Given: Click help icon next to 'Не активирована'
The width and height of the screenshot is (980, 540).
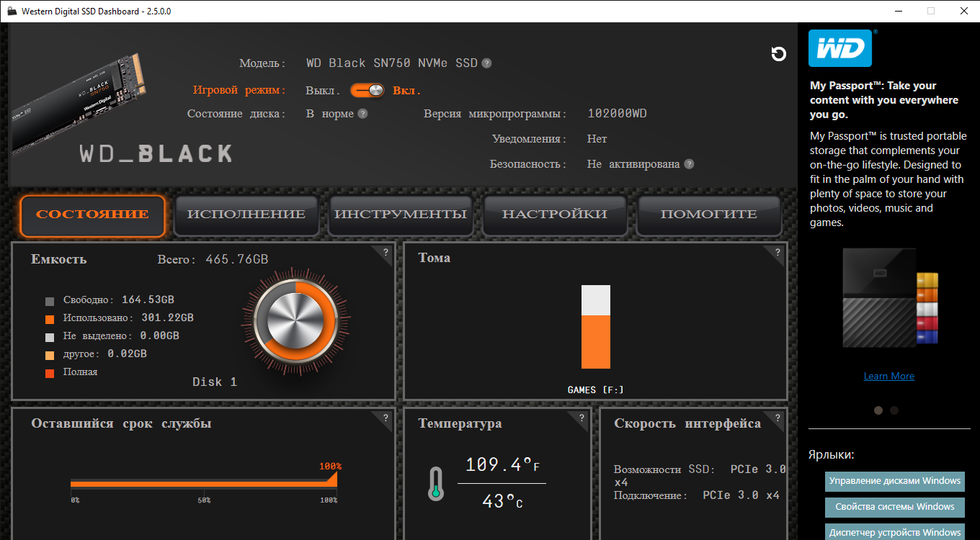Looking at the screenshot, I should (x=689, y=164).
